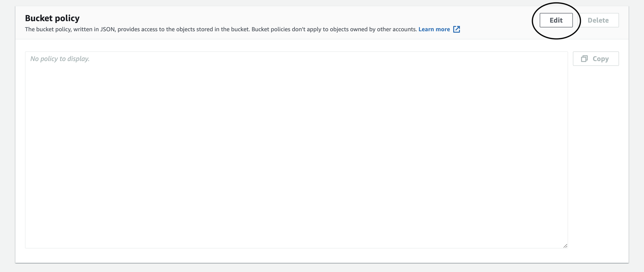Click Edit to modify the bucket policy
Viewport: 644px width, 272px height.
(556, 20)
